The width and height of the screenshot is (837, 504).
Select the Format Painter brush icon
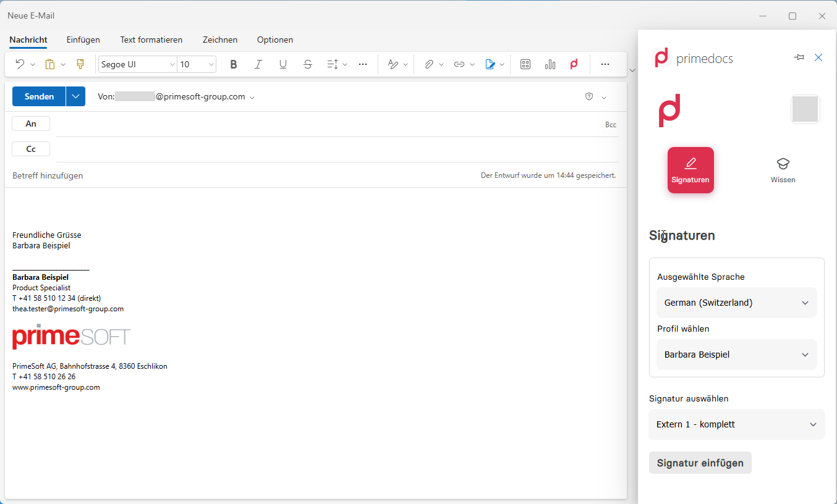(80, 64)
